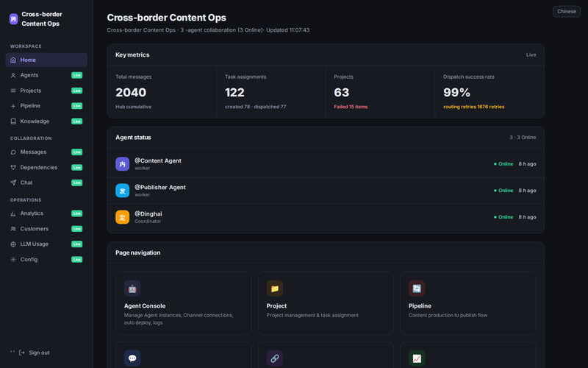Click the red "Failed 15 items" text

pyautogui.click(x=351, y=107)
